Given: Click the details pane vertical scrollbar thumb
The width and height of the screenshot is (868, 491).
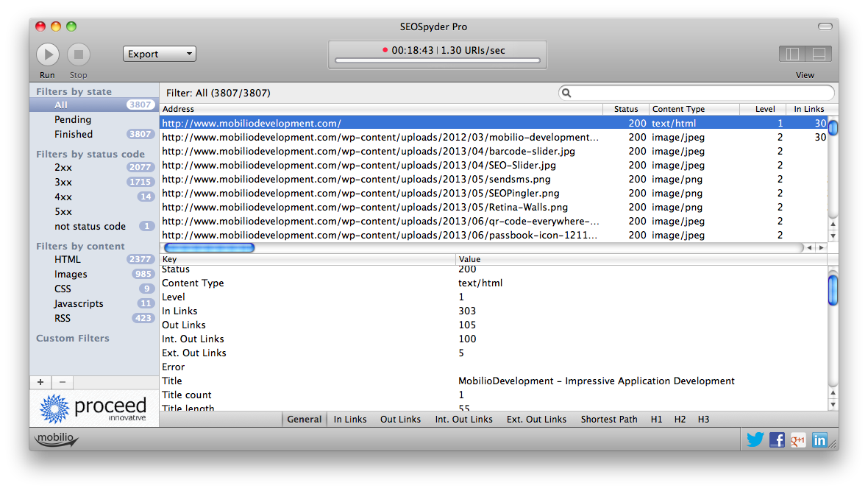Looking at the screenshot, I should tap(833, 290).
